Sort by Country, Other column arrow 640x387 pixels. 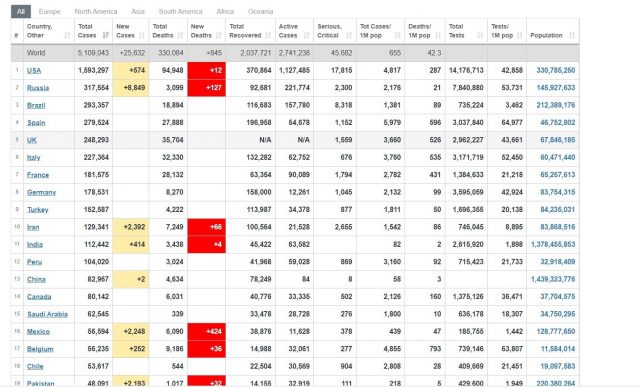67,36
